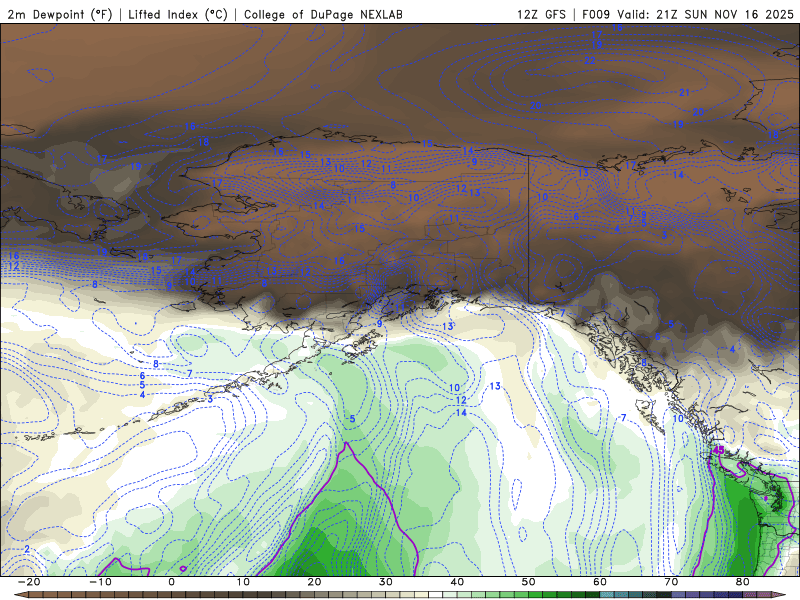Click the "F009 Valid: 21Z SUN NOV 16 2025" timestamp
Viewport: 800px width, 600px height.
(688, 14)
